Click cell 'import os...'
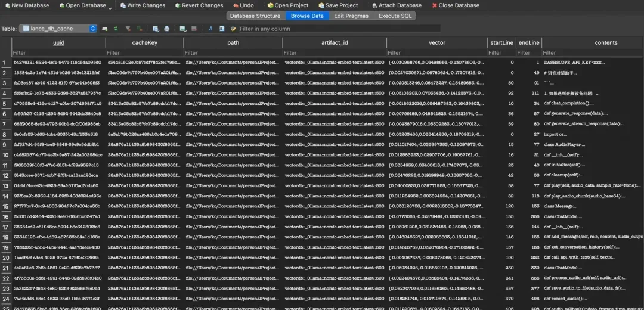644x310 pixels. pos(593,135)
